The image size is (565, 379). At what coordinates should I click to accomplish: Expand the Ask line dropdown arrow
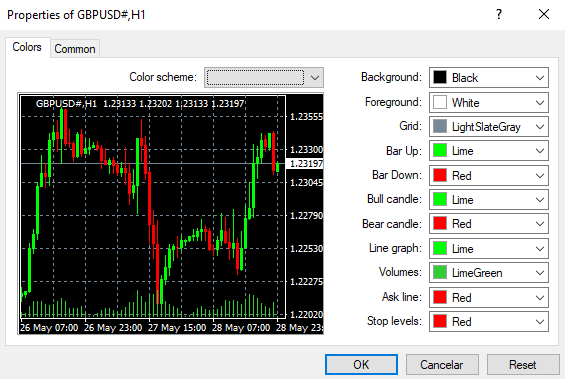click(539, 298)
